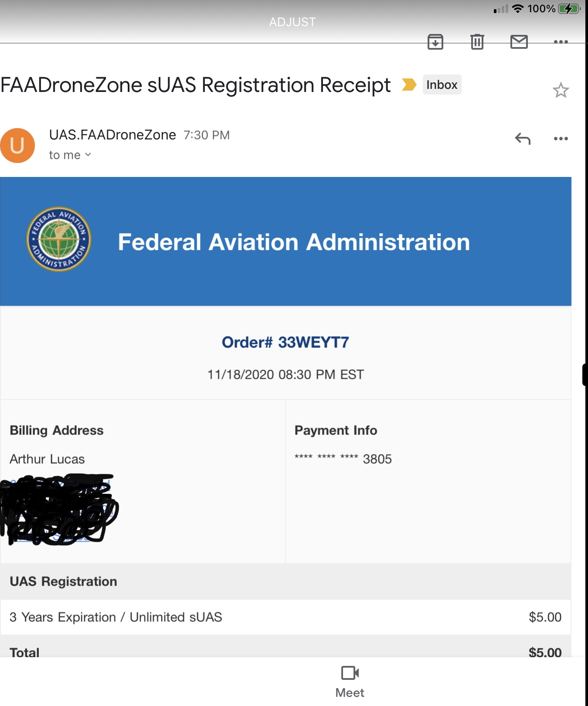This screenshot has width=588, height=706.
Task: Select the scribbled-out billing address link
Action: pos(59,509)
